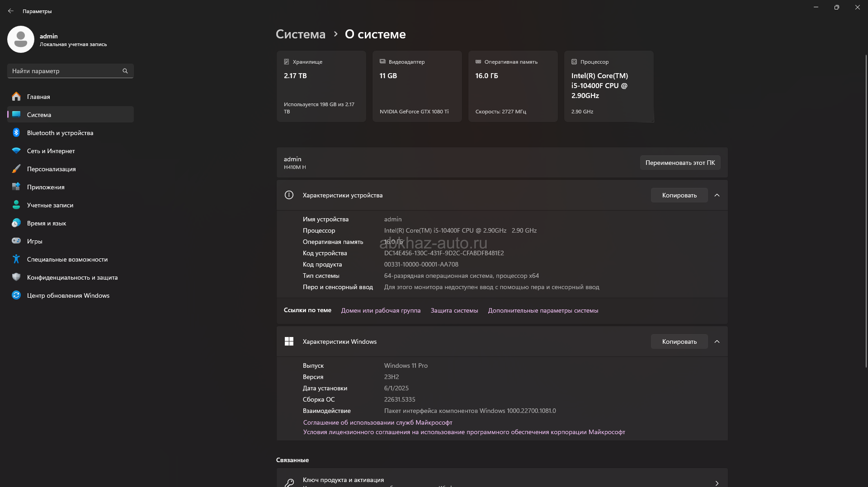Collapse the Характеристики Windows section

click(x=717, y=342)
